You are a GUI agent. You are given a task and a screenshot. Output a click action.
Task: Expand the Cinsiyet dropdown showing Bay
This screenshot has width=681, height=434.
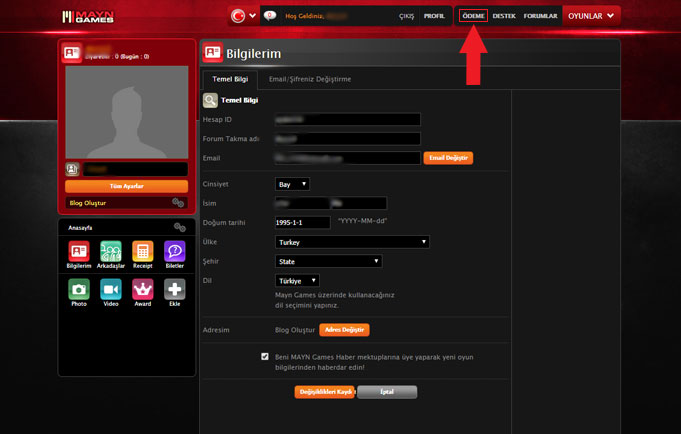coord(292,184)
